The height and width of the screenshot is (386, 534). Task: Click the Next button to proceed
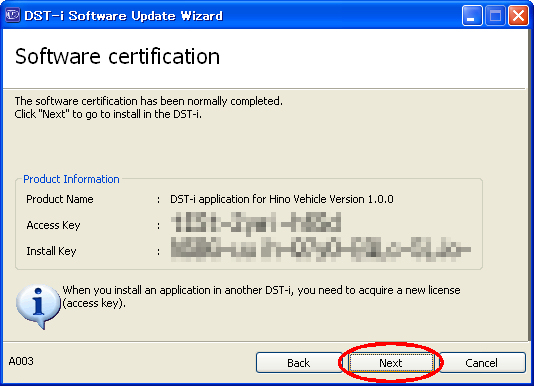pyautogui.click(x=391, y=363)
